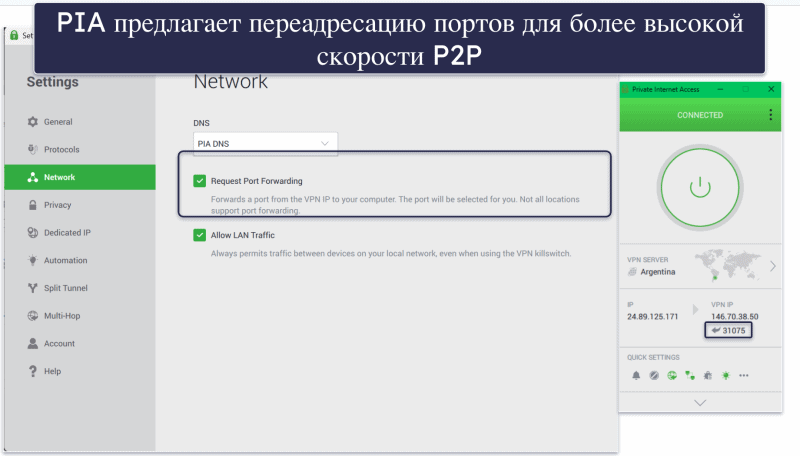800x456 pixels.
Task: Click the IP address 24.89.125.171
Action: click(653, 317)
